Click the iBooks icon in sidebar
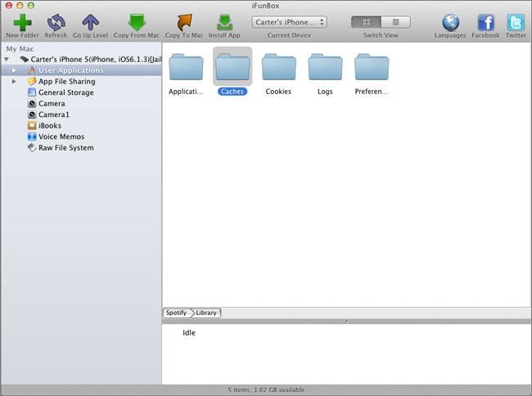 32,125
